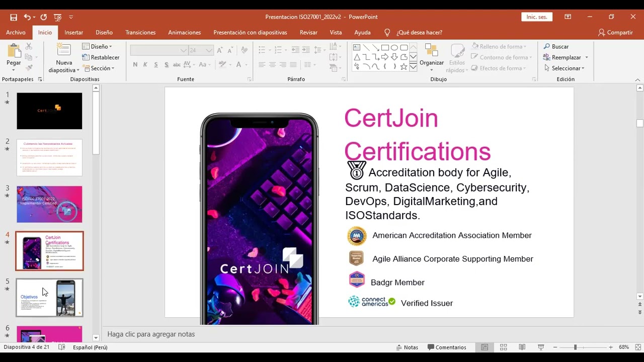Viewport: 644px width, 362px height.
Task: Click the ¿Qué desea hacer? search box
Action: [419, 33]
